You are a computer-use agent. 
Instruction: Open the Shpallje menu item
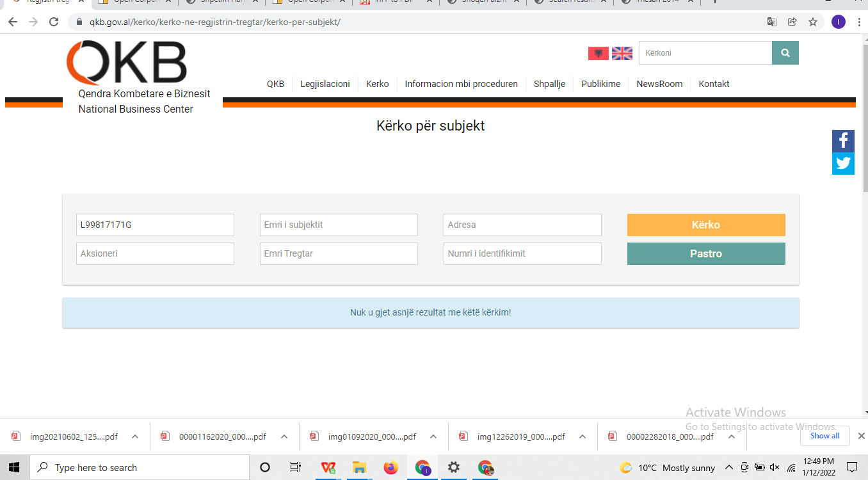549,84
